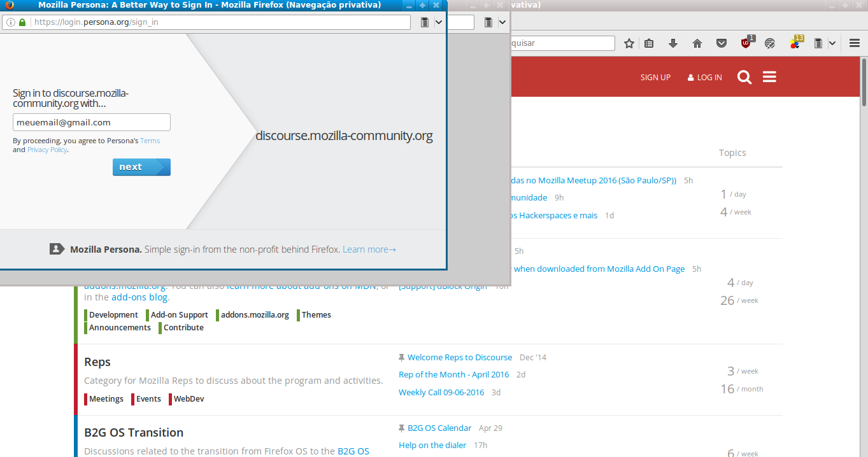Click the SIGN UP button on Discourse

[655, 78]
